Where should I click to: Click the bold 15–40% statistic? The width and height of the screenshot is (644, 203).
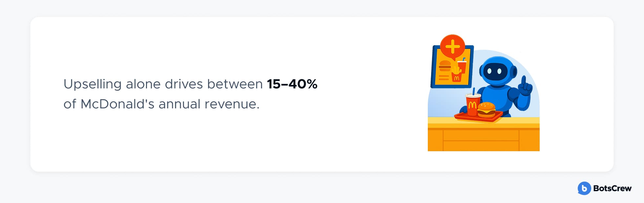292,84
